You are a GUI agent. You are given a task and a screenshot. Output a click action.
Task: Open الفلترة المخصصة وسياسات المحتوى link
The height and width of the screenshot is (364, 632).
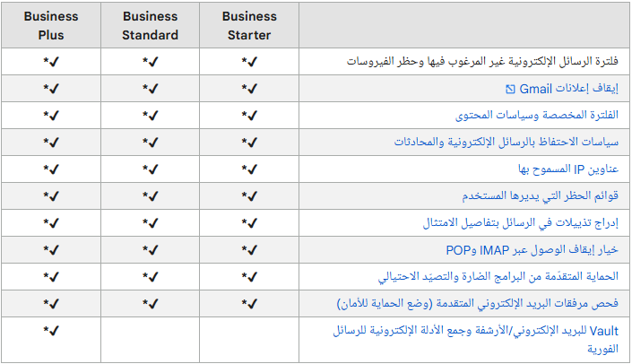click(x=536, y=116)
